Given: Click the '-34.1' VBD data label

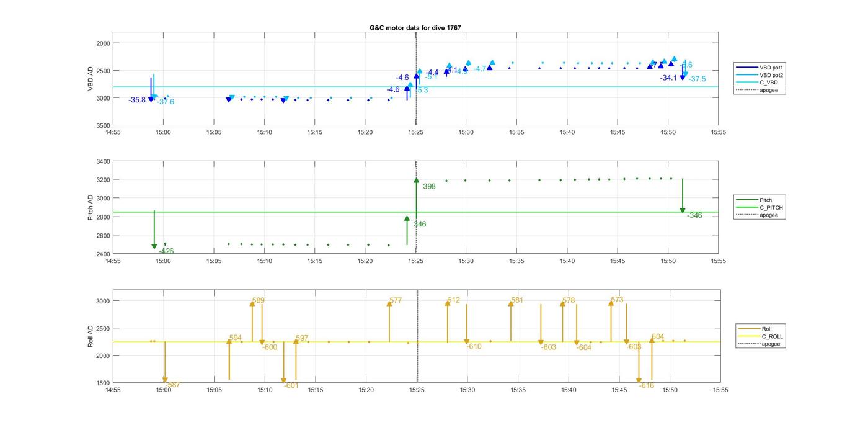Looking at the screenshot, I should pos(669,78).
